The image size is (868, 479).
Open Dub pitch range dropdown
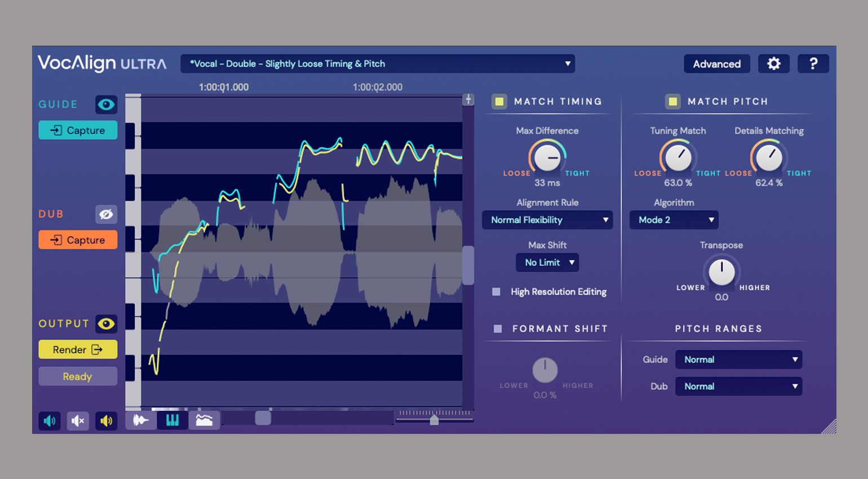738,386
